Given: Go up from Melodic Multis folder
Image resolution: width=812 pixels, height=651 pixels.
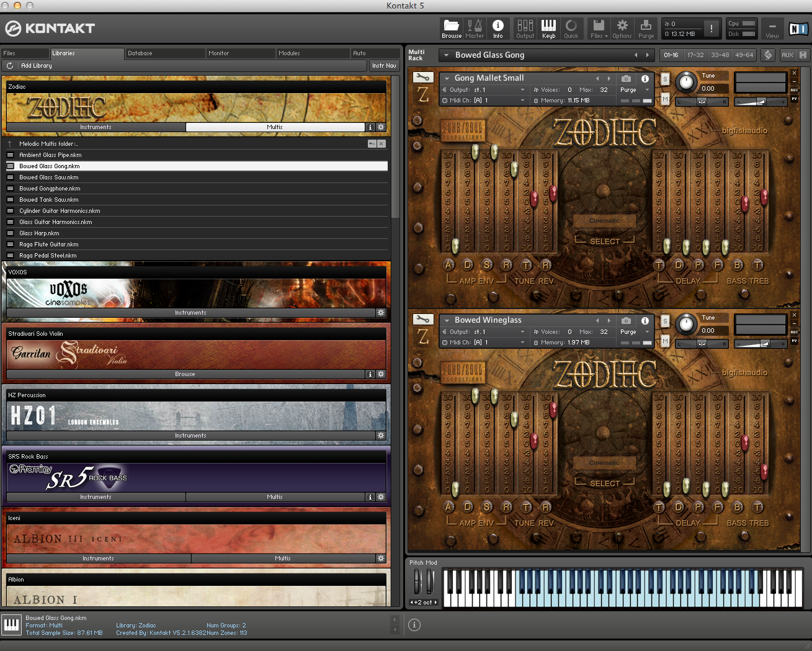Looking at the screenshot, I should [10, 144].
